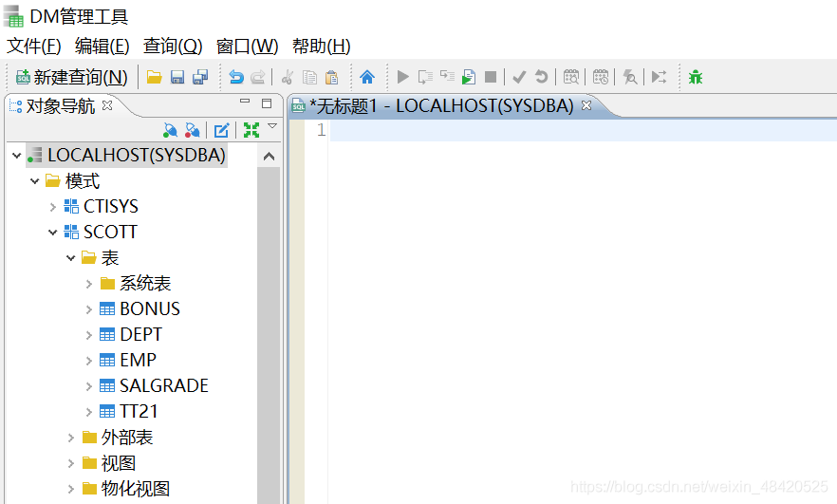Maximize the 对象导航 panel
The height and width of the screenshot is (504, 837).
point(267,103)
